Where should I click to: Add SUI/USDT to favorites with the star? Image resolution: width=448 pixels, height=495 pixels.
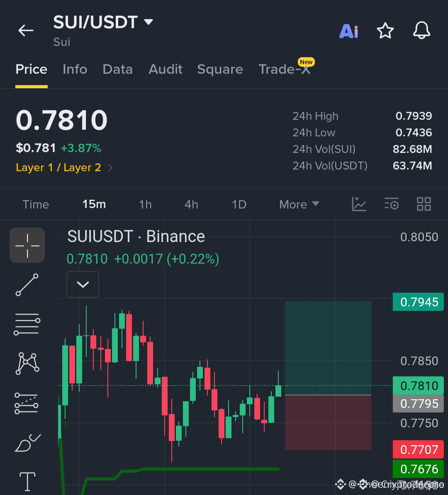[x=385, y=31]
